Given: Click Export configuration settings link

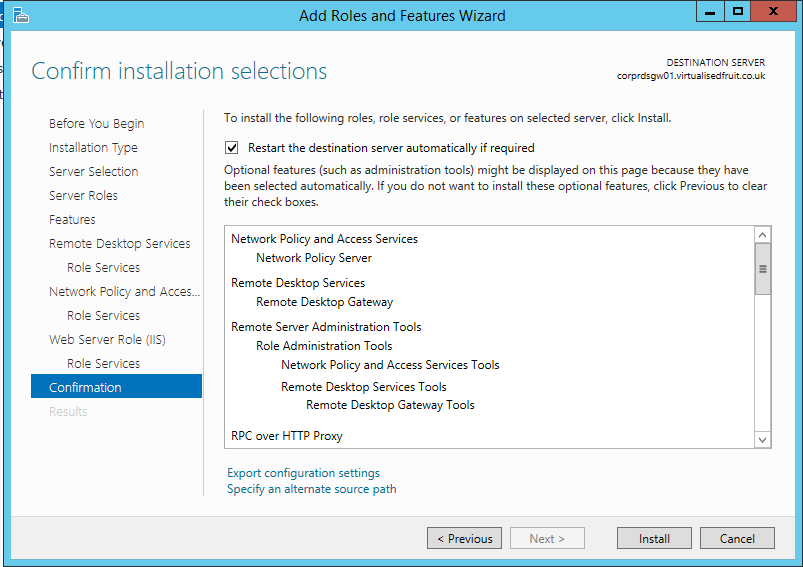Looking at the screenshot, I should [x=303, y=473].
